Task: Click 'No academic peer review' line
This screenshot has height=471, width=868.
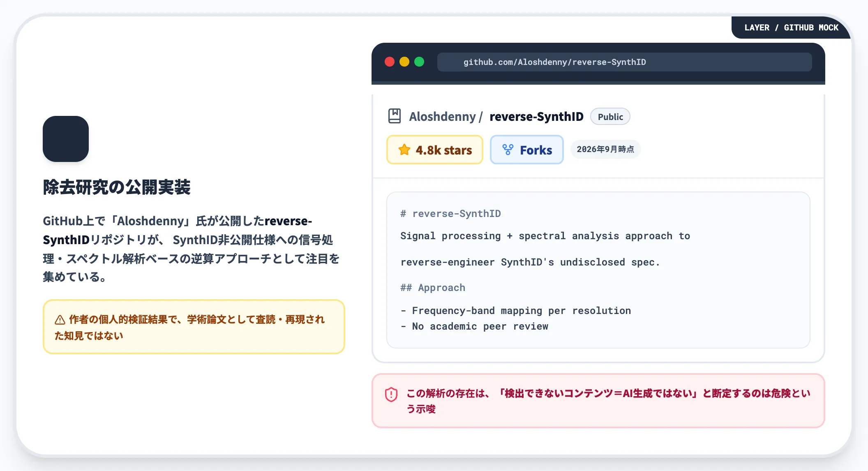Action: tap(475, 326)
